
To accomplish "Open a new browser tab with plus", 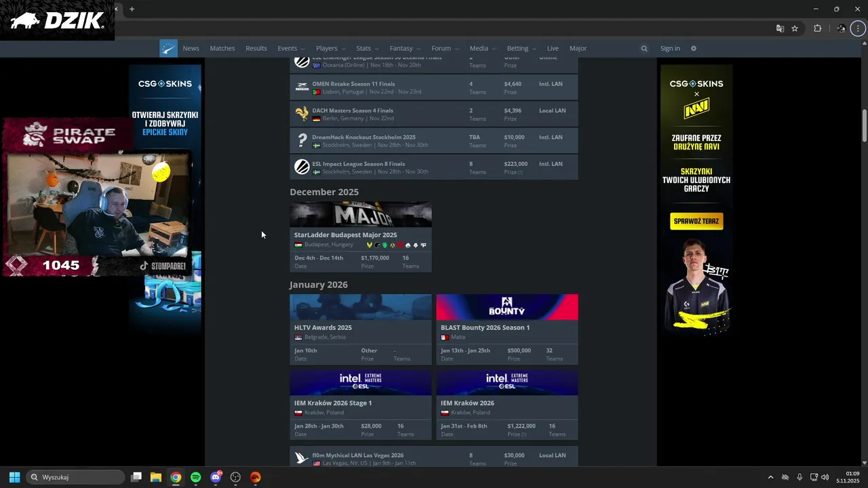I will (132, 9).
